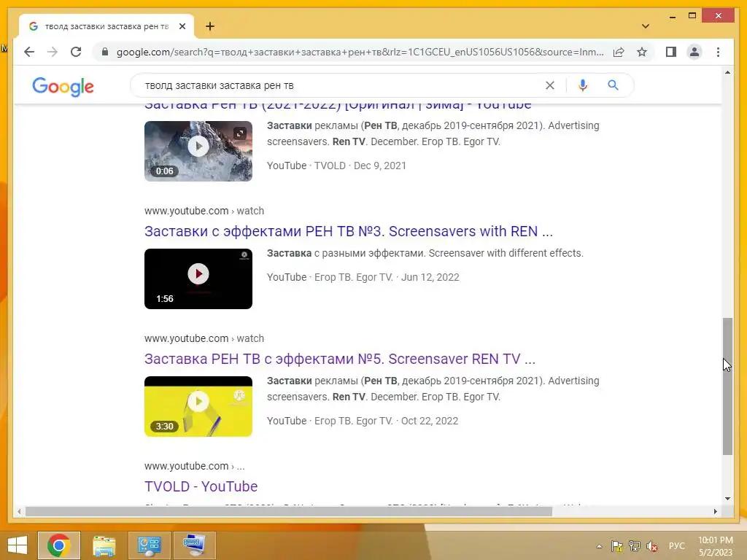The width and height of the screenshot is (747, 560).
Task: Bookmark this page with the star icon
Action: click(x=642, y=52)
